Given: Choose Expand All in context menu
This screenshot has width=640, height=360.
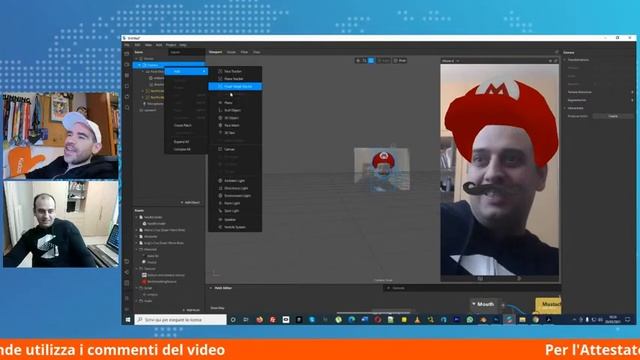Looking at the screenshot, I should (x=186, y=142).
